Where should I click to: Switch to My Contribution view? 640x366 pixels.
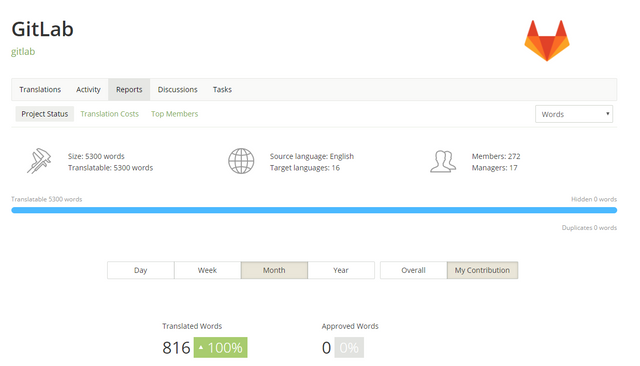(x=482, y=270)
